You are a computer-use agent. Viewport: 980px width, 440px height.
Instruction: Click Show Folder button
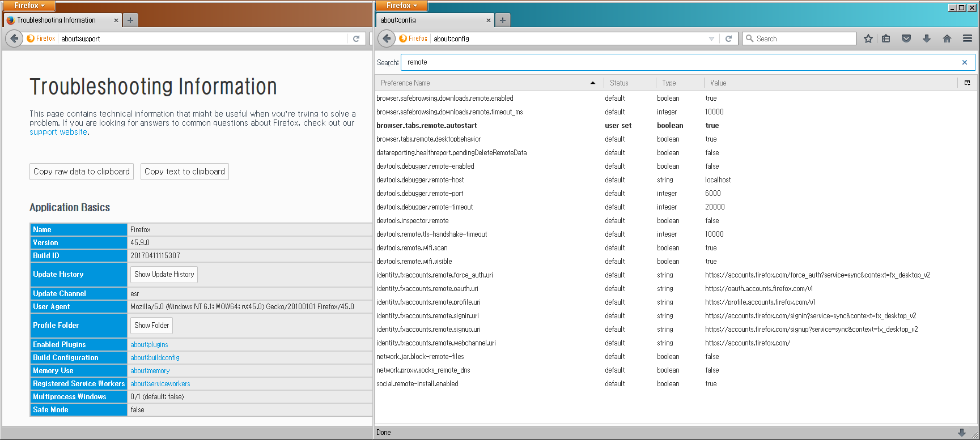pos(151,326)
